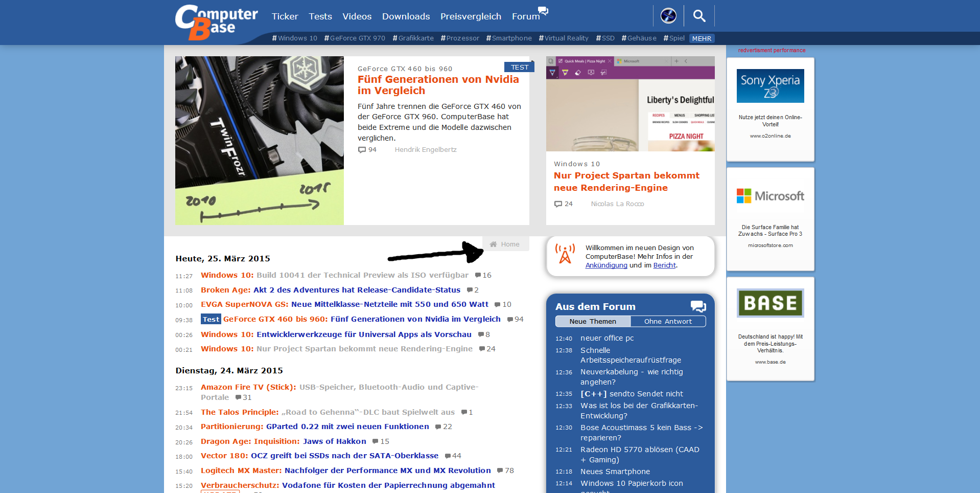This screenshot has width=980, height=493.
Task: Click the comment icon with 94 in Nvidia article
Action: coord(362,150)
